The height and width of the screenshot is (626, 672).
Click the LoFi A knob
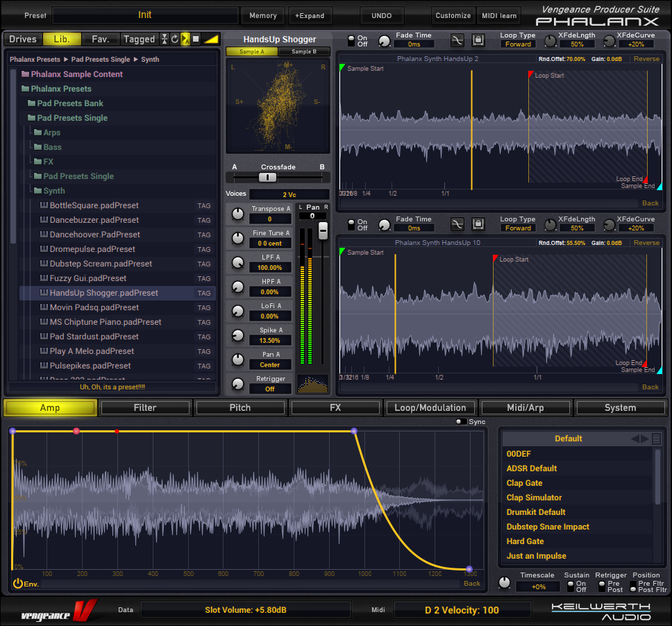[x=237, y=311]
